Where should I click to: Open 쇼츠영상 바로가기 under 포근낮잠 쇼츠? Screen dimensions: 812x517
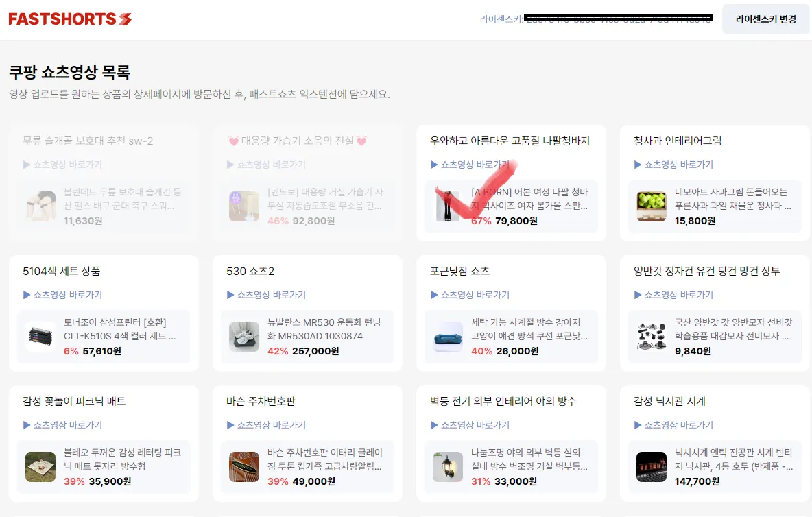pyautogui.click(x=470, y=295)
